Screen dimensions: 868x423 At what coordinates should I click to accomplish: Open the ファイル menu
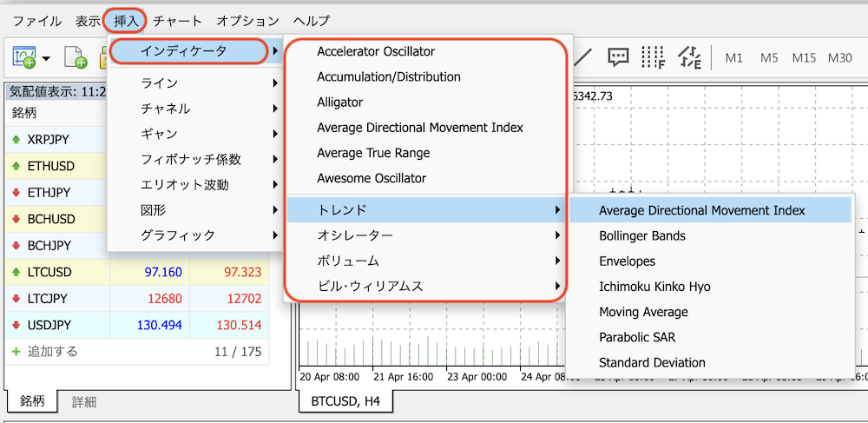point(37,21)
